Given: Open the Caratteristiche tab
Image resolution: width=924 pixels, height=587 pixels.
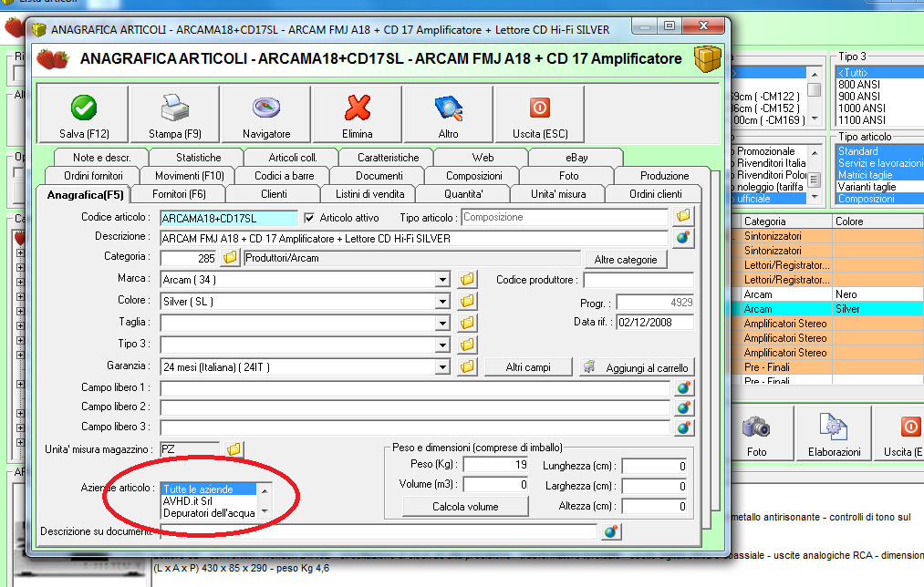Looking at the screenshot, I should pos(388,157).
